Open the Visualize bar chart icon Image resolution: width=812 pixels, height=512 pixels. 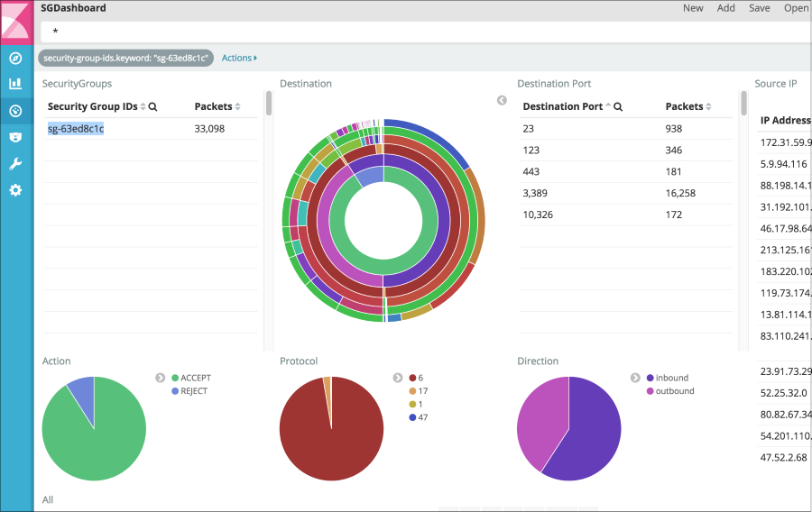pyautogui.click(x=15, y=83)
